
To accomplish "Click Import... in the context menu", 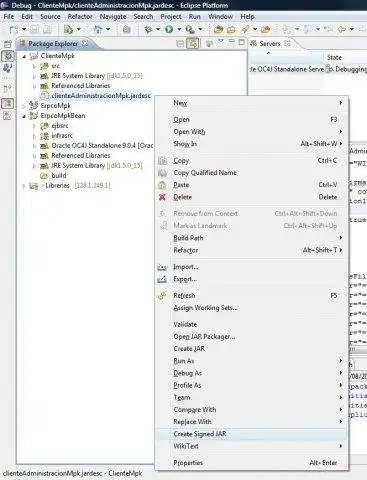I will [252, 267].
